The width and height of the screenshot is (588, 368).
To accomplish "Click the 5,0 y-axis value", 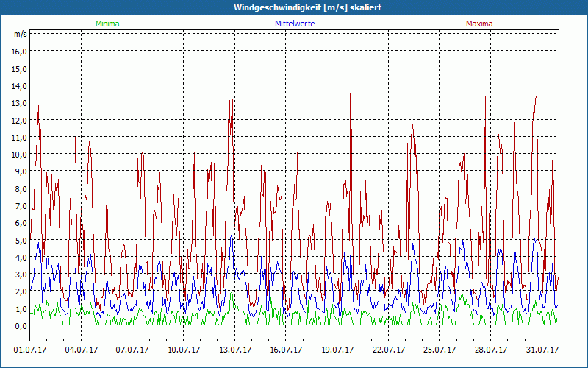I will pyautogui.click(x=21, y=241).
